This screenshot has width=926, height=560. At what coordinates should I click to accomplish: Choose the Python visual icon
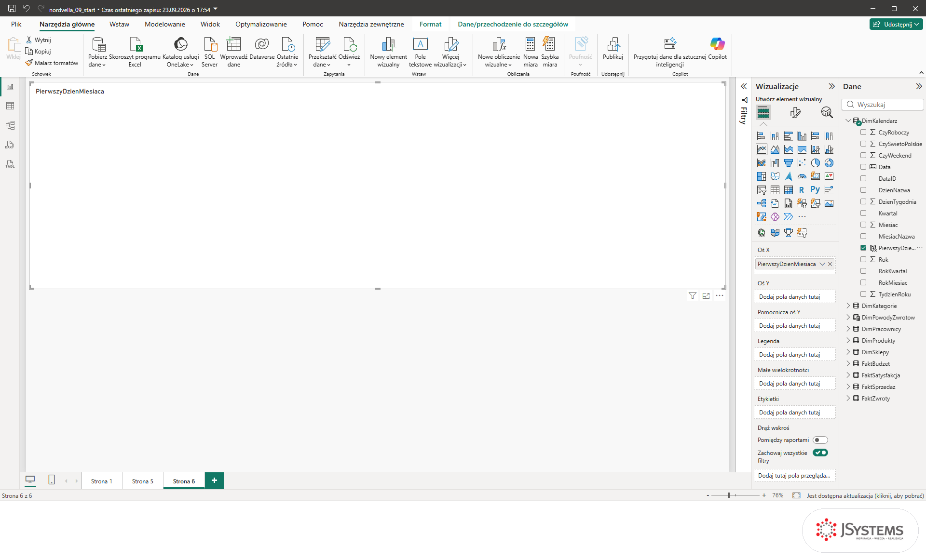point(815,190)
